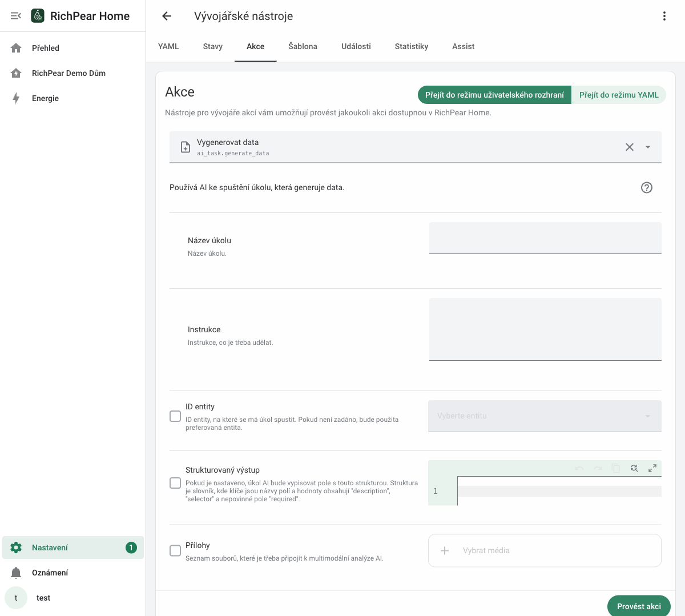Expand the code editor to fullscreen
Screen dimensions: 685x616
pos(652,468)
